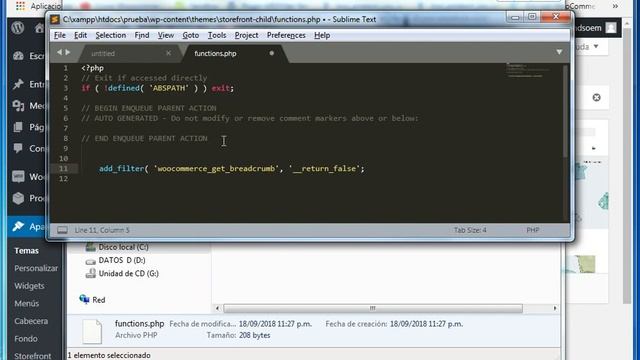The height and width of the screenshot is (360, 640).
Task: Click the Sublime Text app icon in title bar
Action: [55, 19]
